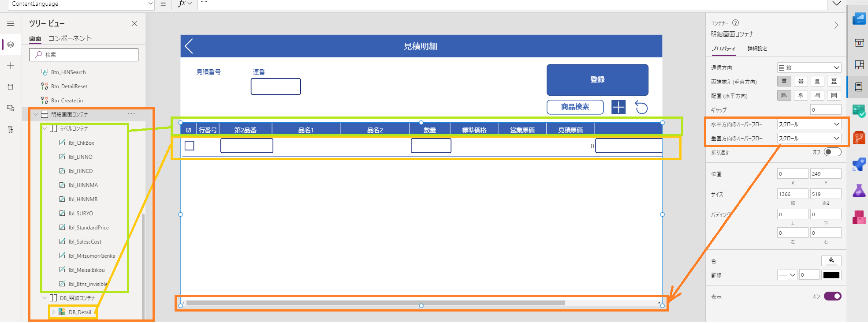Image resolution: width=868 pixels, height=323 pixels.
Task: Click the circular reset arrow icon
Action: (x=641, y=107)
